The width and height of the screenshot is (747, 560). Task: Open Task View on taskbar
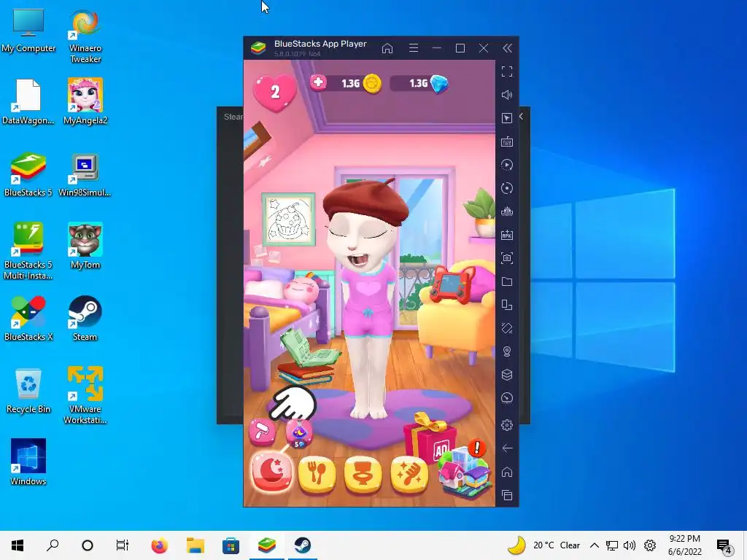123,545
